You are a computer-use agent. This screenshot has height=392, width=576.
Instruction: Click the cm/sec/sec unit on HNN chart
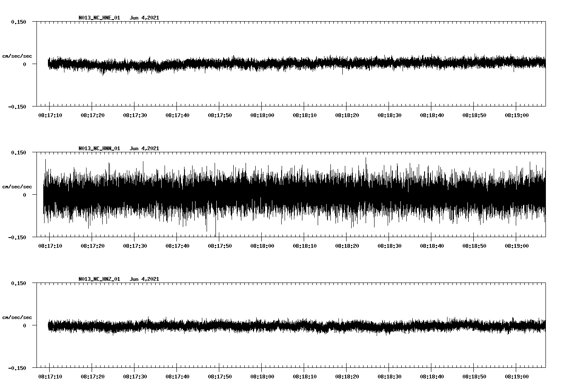(17, 187)
